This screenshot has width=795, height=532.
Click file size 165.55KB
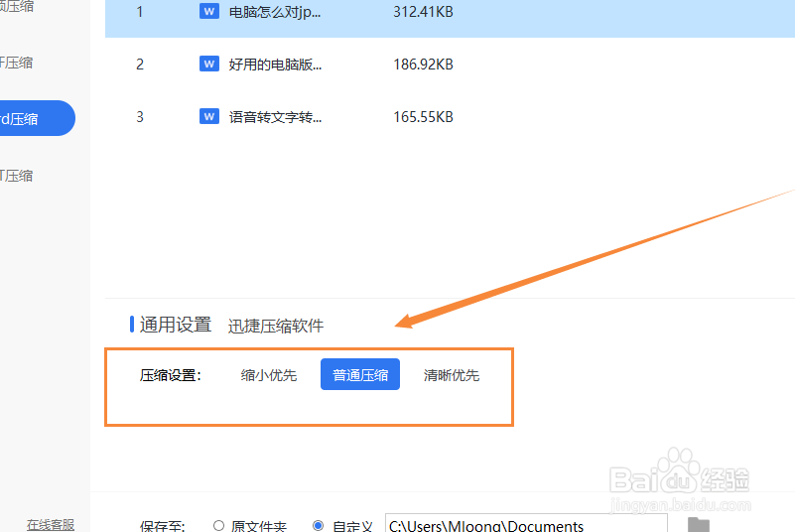tap(423, 117)
